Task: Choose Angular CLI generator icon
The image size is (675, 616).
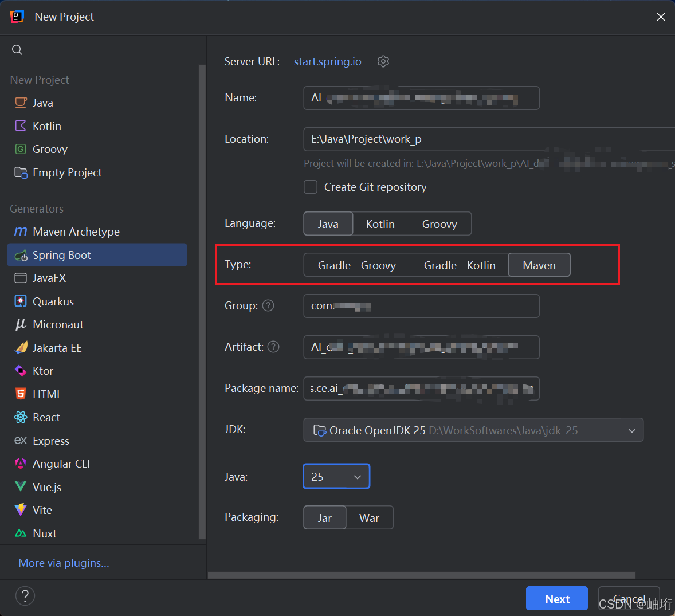Action: pos(21,464)
